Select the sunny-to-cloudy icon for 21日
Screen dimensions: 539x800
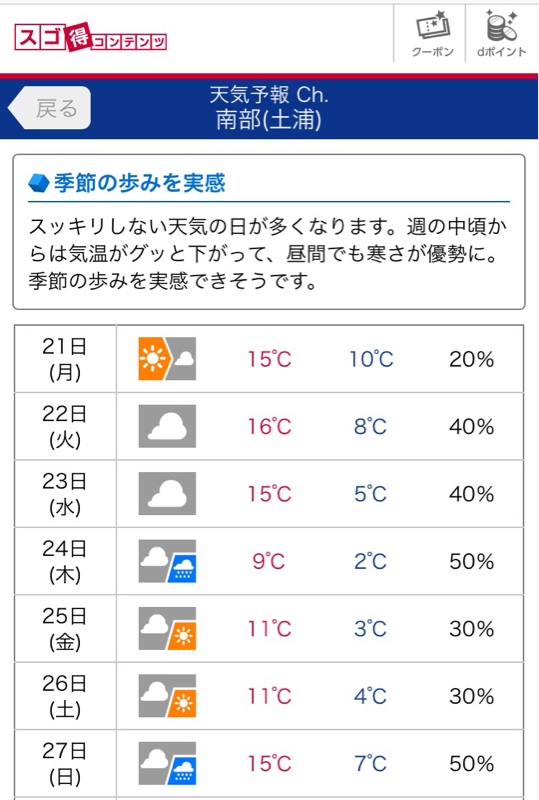167,358
